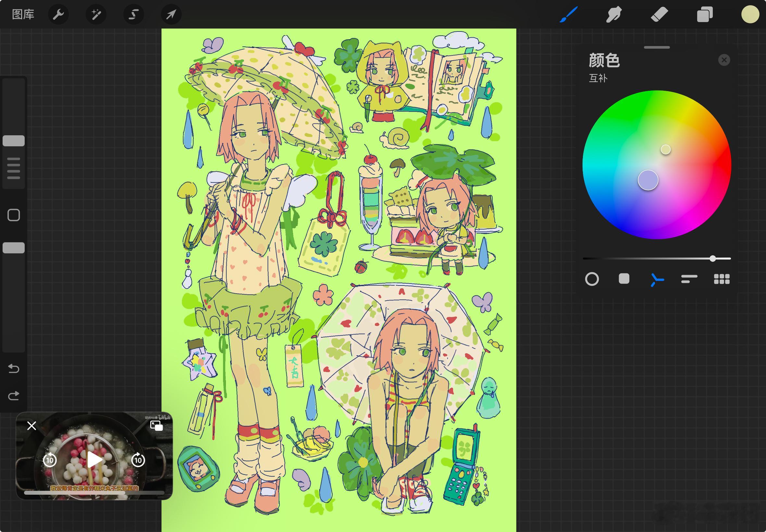
Task: Click the brush opacity slider handle in sidebar
Action: 14,248
